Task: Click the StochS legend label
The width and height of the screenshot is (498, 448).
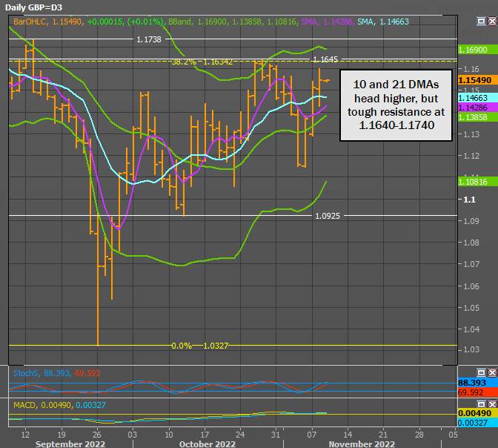Action: (x=25, y=373)
